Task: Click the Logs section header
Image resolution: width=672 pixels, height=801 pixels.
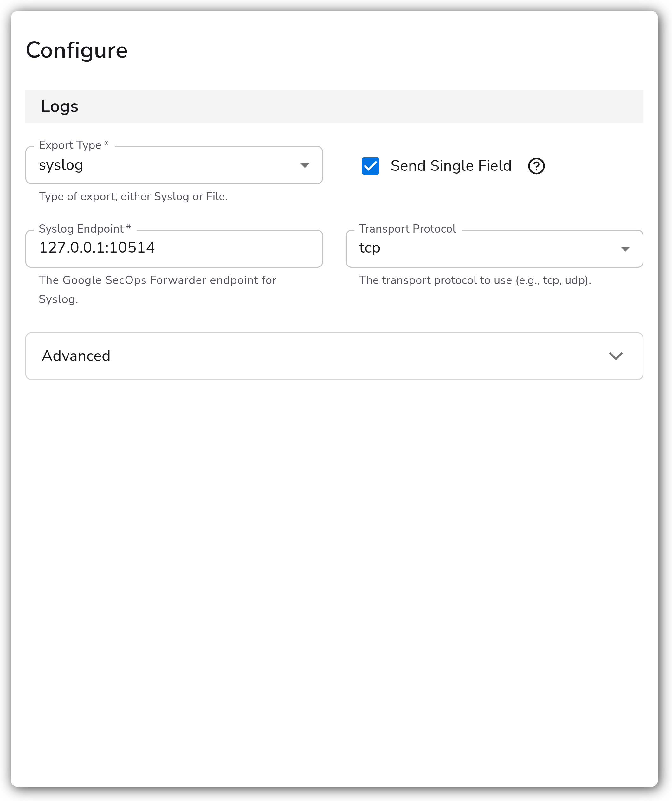Action: click(334, 106)
